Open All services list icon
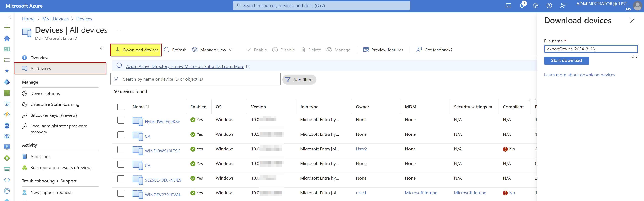Screen dimensions: 644x201 (x=7, y=60)
